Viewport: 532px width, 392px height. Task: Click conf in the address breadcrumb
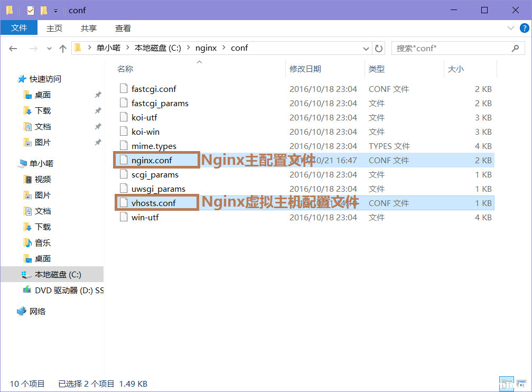coord(239,48)
